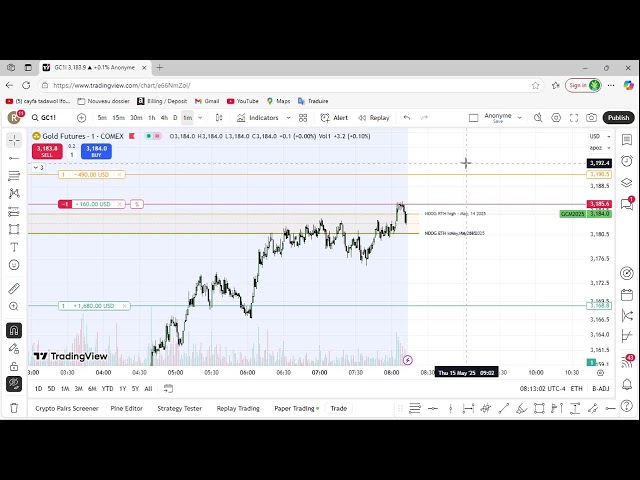The height and width of the screenshot is (480, 640).
Task: Switch to the Trade tab
Action: 338,409
